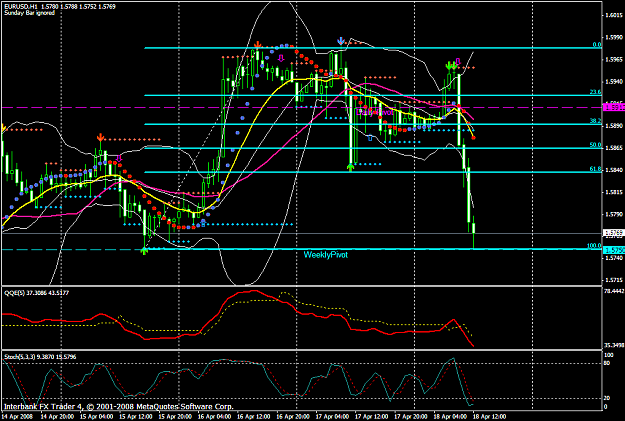
Task: Click the 1.5990 price axis value
Action: point(614,37)
